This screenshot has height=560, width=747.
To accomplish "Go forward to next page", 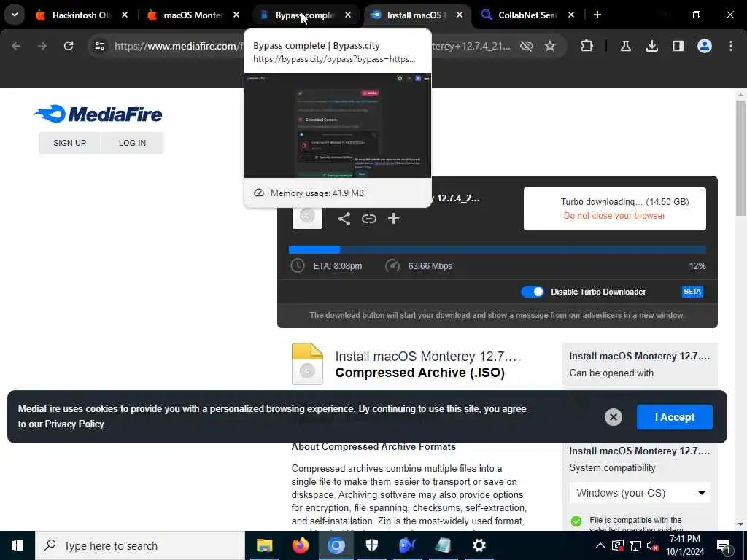I will click(x=42, y=46).
